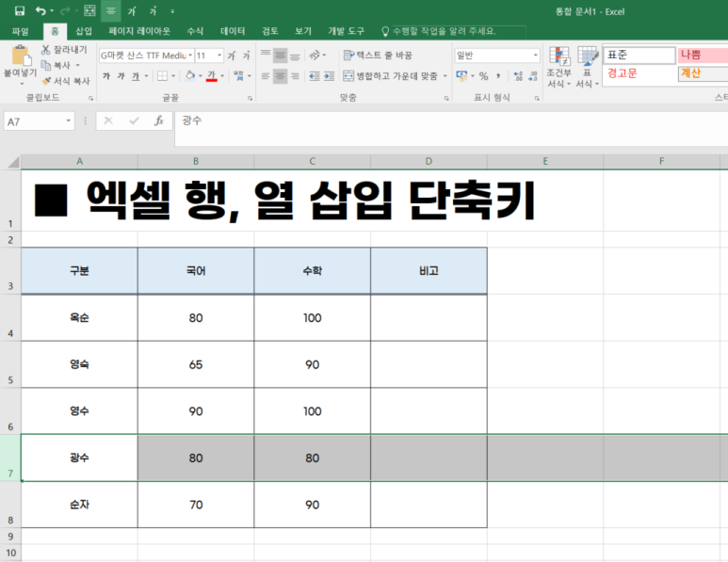Image resolution: width=728 pixels, height=562 pixels.
Task: Open conditional formatting (조건부 서식)
Action: 559,66
